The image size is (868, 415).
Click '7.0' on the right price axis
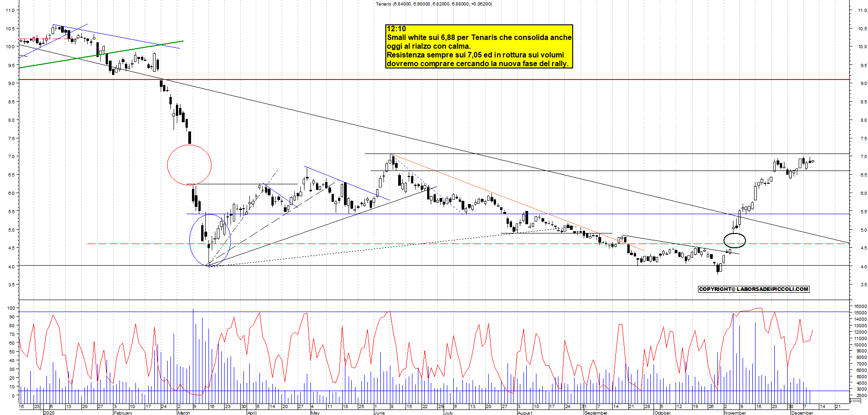863,157
